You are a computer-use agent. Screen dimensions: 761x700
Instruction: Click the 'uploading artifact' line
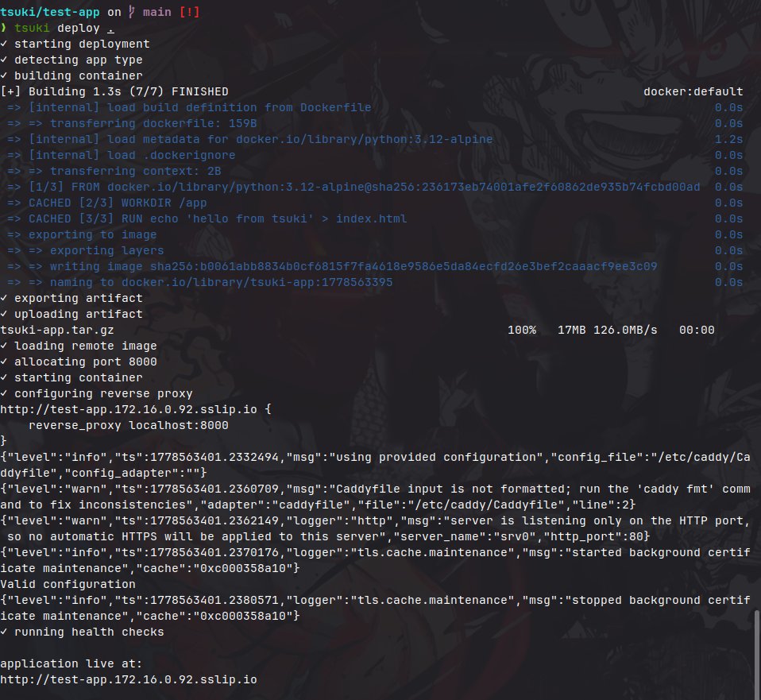[x=71, y=314]
